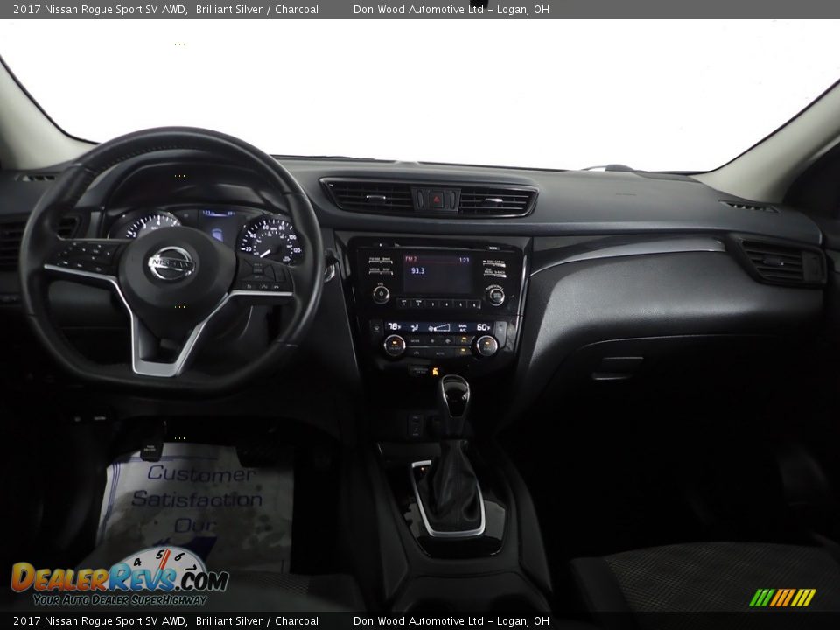Click the tune/scroll knob on the stereo
840x630 pixels.
pyautogui.click(x=497, y=295)
